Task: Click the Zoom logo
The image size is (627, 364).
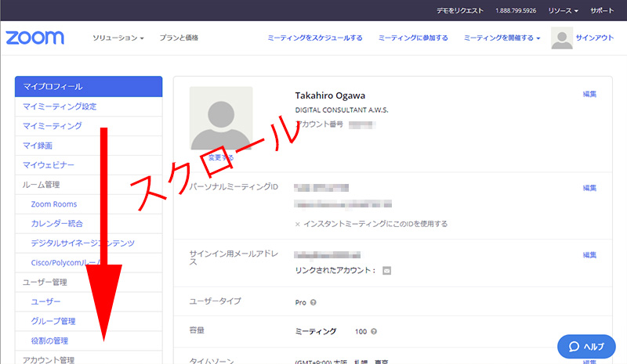Action: (34, 38)
